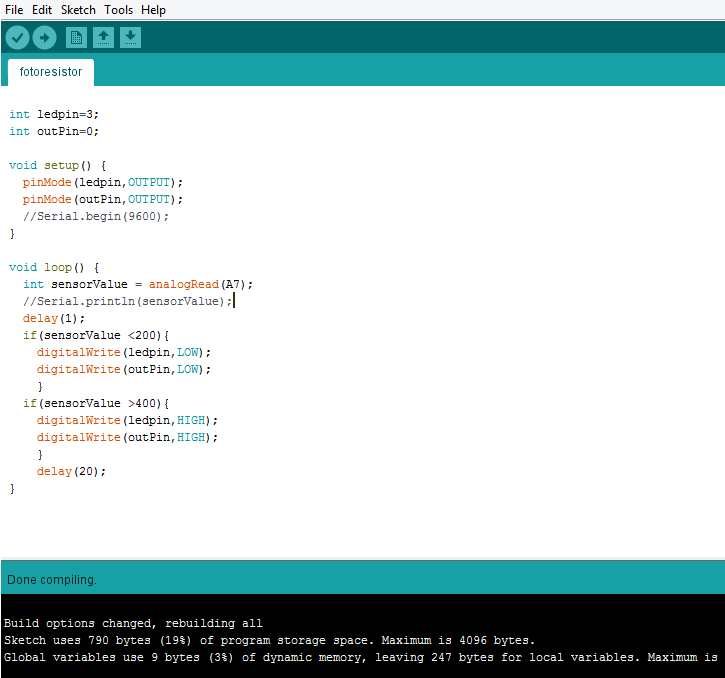Click the 'void setup() {' line

tap(58, 166)
